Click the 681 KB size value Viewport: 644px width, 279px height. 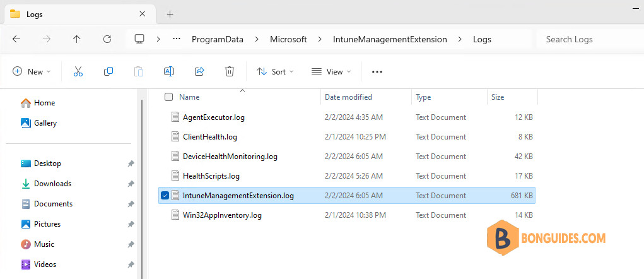[x=522, y=196]
